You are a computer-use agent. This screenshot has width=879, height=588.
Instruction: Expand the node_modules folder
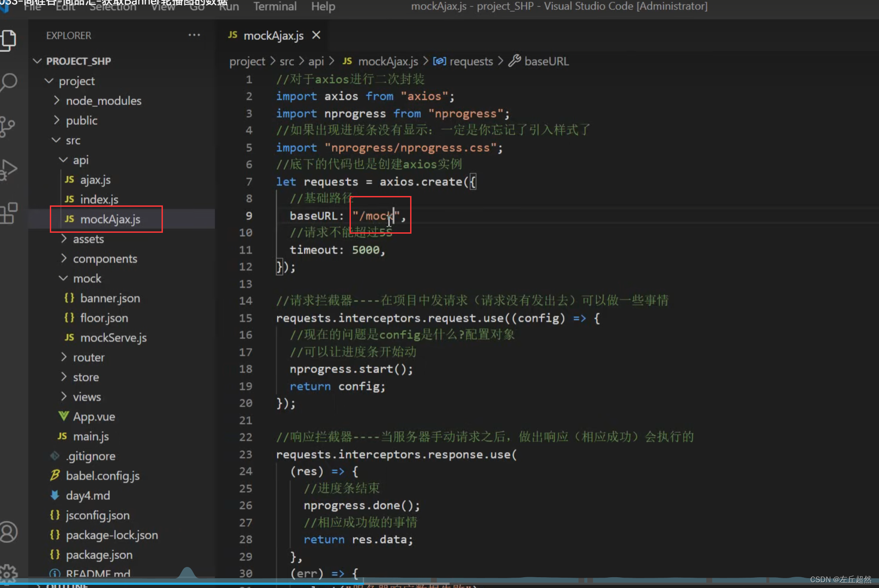tap(103, 101)
